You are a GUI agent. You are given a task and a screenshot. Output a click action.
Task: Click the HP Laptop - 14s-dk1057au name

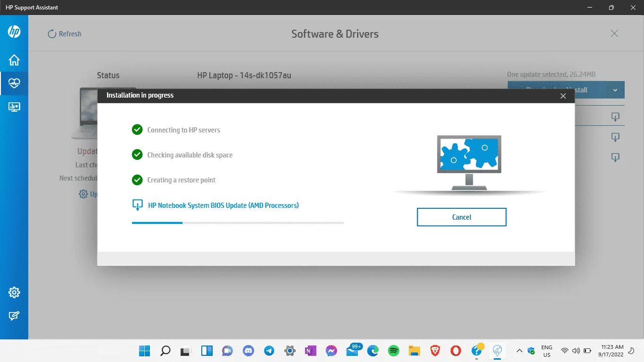coord(244,75)
